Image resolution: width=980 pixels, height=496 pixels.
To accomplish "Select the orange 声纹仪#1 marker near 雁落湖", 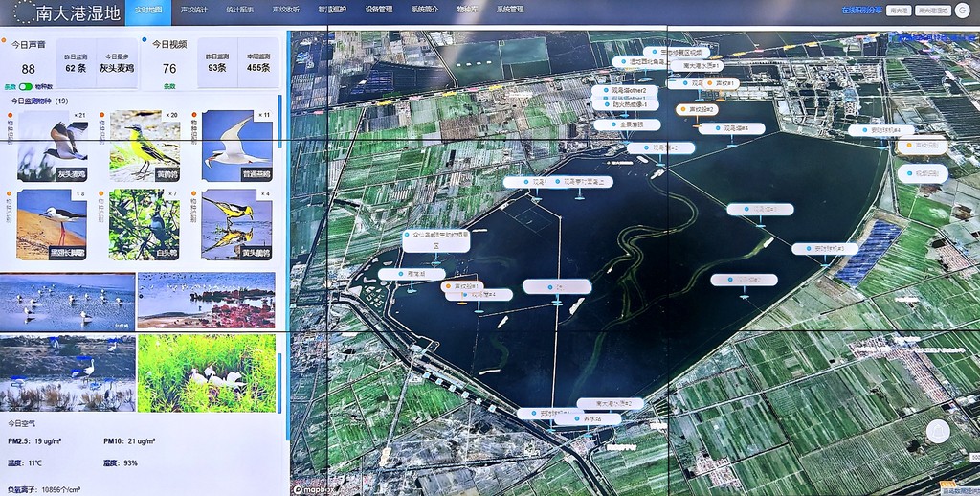I will click(462, 286).
